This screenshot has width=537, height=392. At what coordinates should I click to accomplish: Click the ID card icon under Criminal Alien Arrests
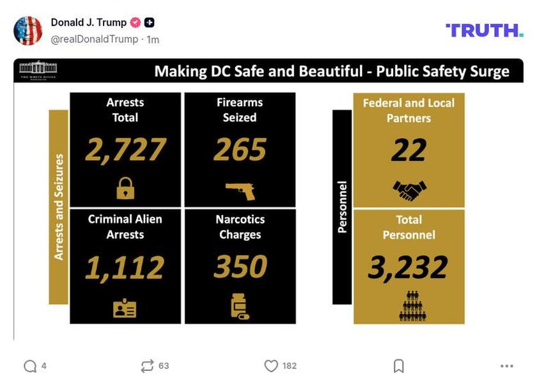(x=125, y=306)
